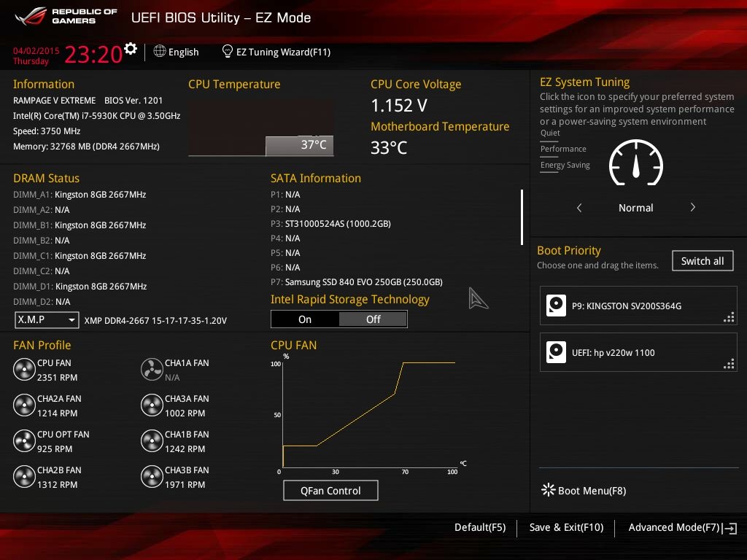Click the EZ Tuning Wizard lightbulb icon
This screenshot has height=560, width=747.
(x=228, y=52)
